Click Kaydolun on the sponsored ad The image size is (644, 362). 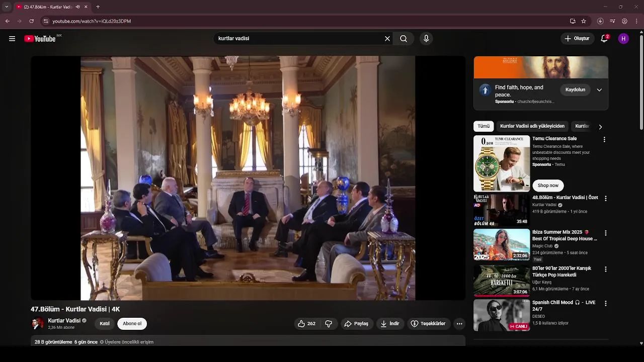pyautogui.click(x=575, y=90)
